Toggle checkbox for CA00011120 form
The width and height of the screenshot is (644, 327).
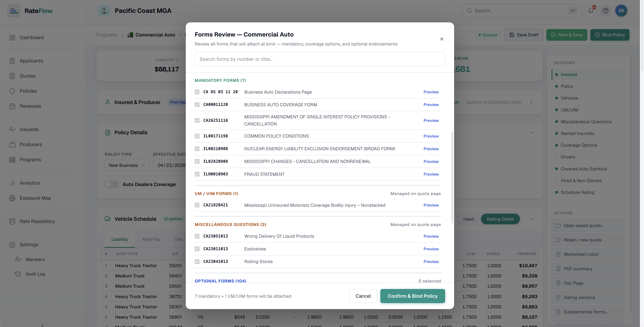pyautogui.click(x=197, y=105)
